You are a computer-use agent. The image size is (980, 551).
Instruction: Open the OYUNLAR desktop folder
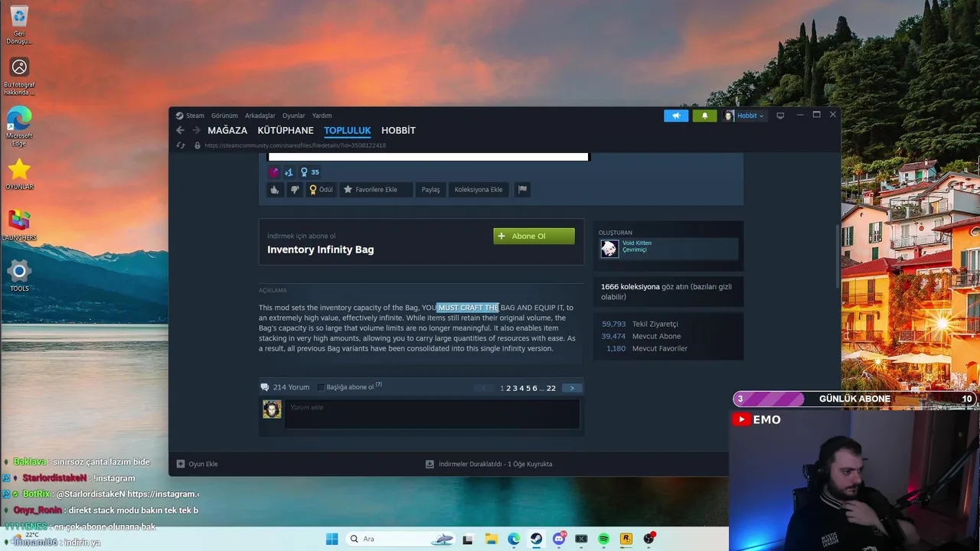coord(19,174)
